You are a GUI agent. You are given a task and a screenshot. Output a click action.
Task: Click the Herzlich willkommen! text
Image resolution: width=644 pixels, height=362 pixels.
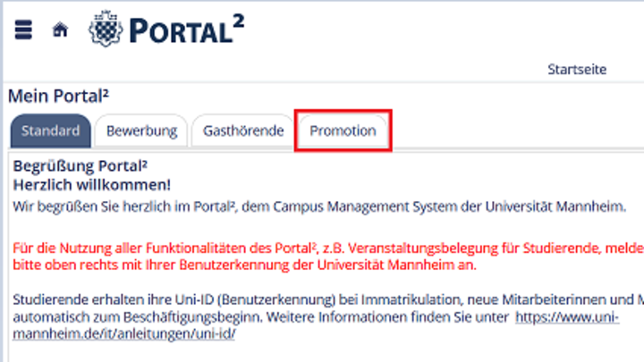pyautogui.click(x=91, y=185)
